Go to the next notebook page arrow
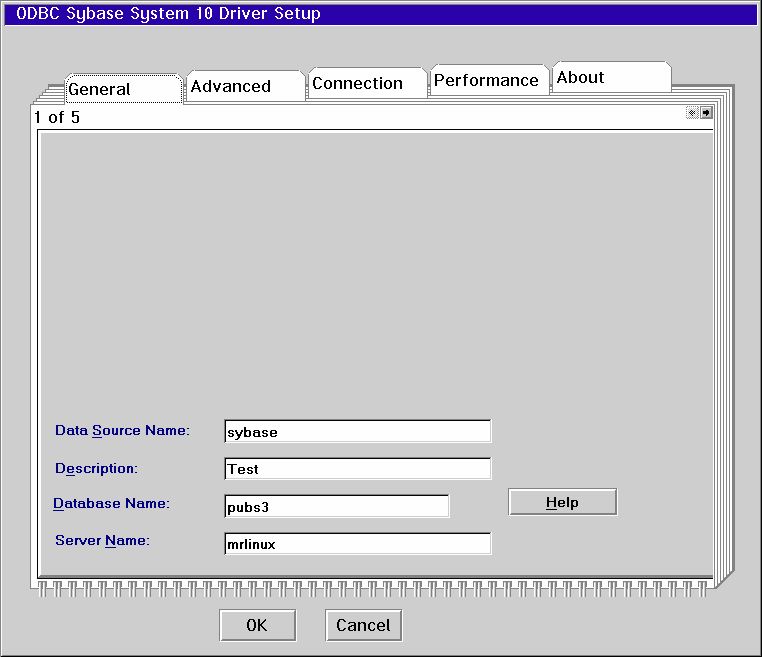 click(x=706, y=113)
